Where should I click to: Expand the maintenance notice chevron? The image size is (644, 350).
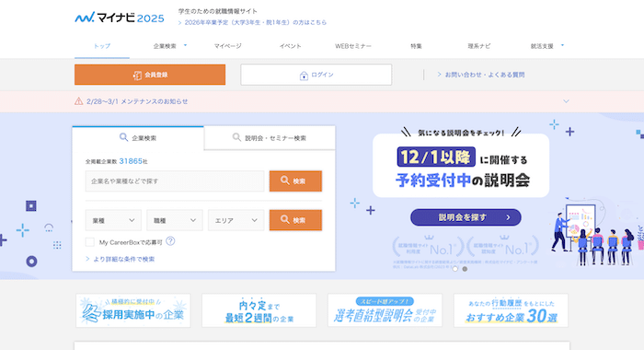coord(566,101)
